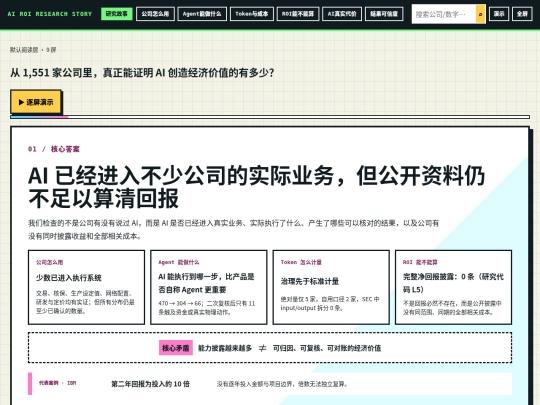Screen dimensions: 540x405
Task: Switch to the 公司怎么用 tab
Action: click(x=155, y=14)
